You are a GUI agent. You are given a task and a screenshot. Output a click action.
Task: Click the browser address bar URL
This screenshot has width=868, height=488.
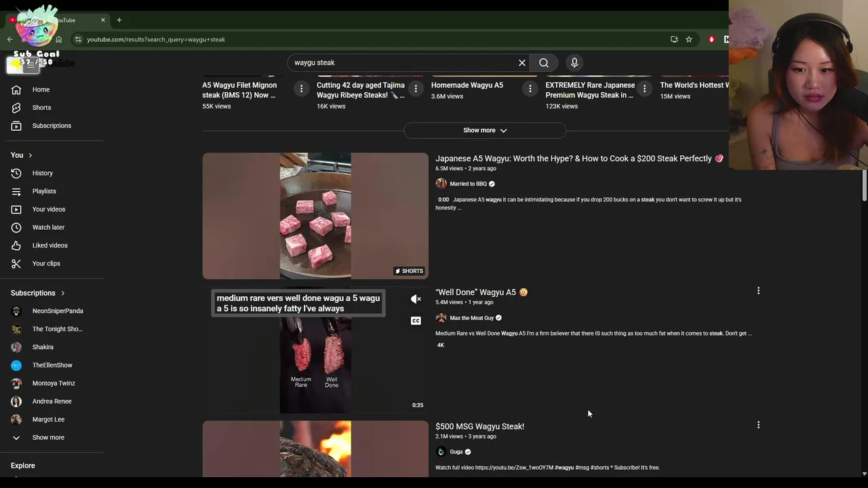[x=156, y=39]
